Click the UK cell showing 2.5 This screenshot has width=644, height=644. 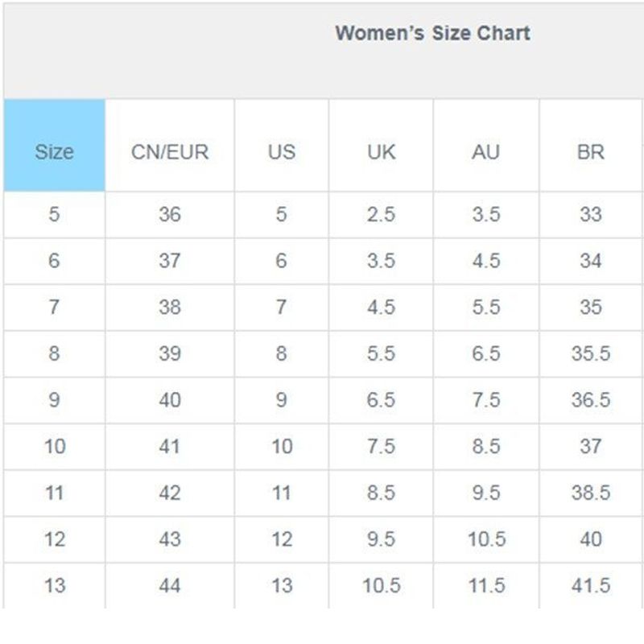coord(381,215)
